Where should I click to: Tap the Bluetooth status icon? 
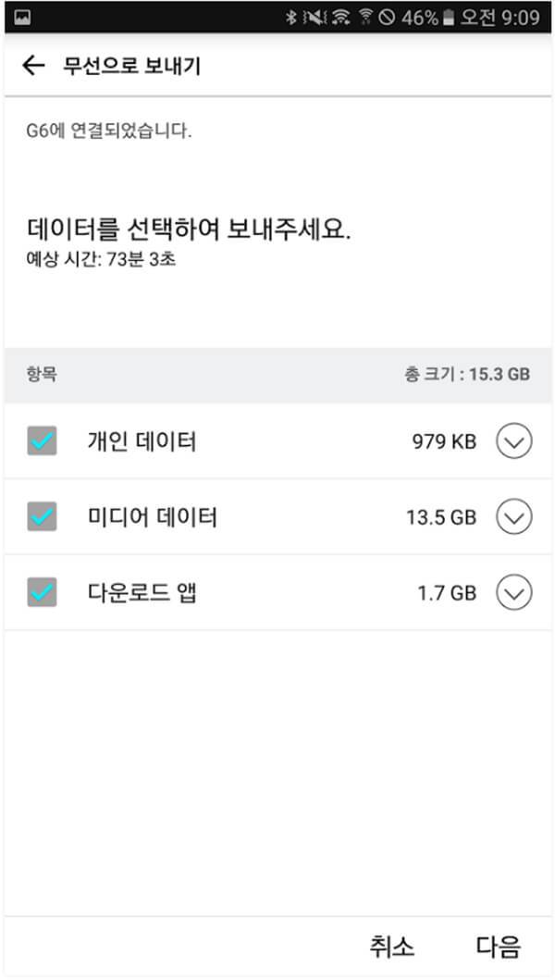pos(290,17)
